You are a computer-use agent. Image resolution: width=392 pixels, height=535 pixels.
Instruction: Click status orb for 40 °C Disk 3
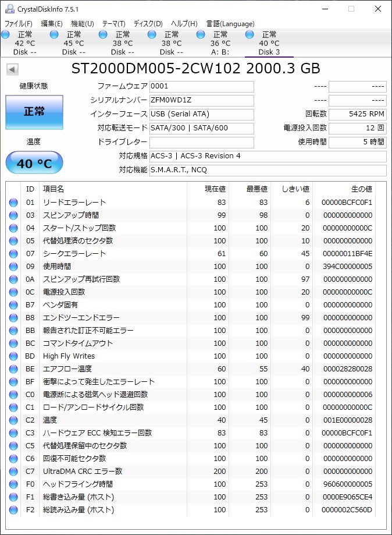click(x=250, y=34)
